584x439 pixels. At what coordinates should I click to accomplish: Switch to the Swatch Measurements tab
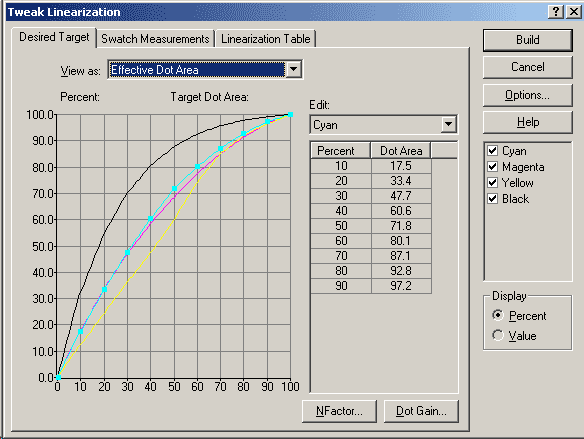pos(155,39)
